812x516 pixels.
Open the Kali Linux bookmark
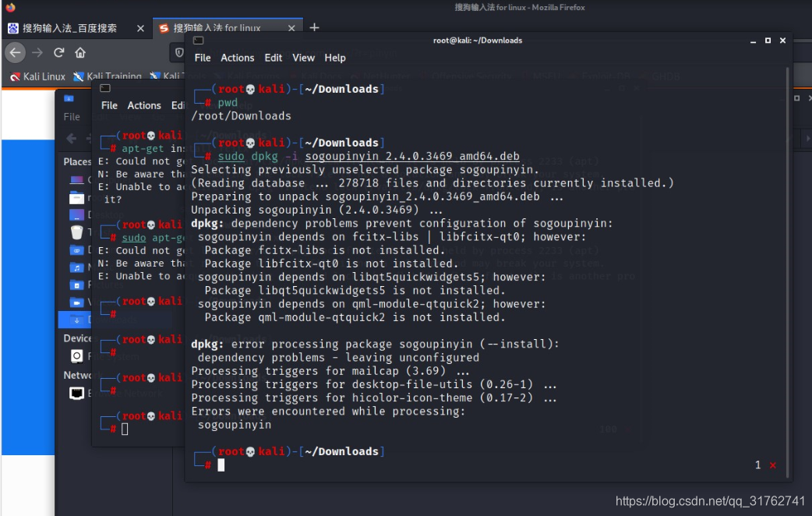tap(38, 76)
